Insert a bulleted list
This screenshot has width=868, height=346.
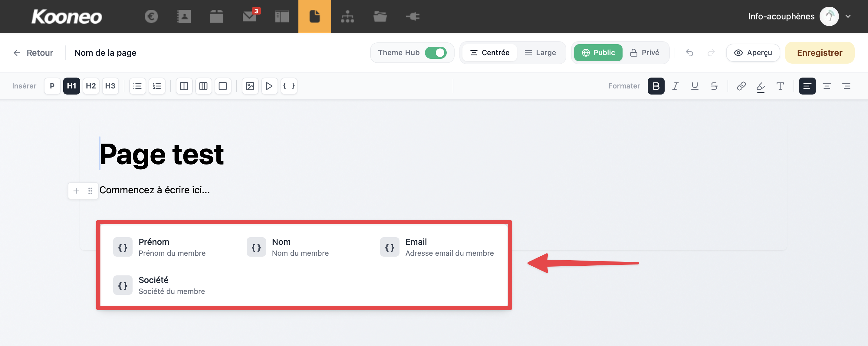137,86
